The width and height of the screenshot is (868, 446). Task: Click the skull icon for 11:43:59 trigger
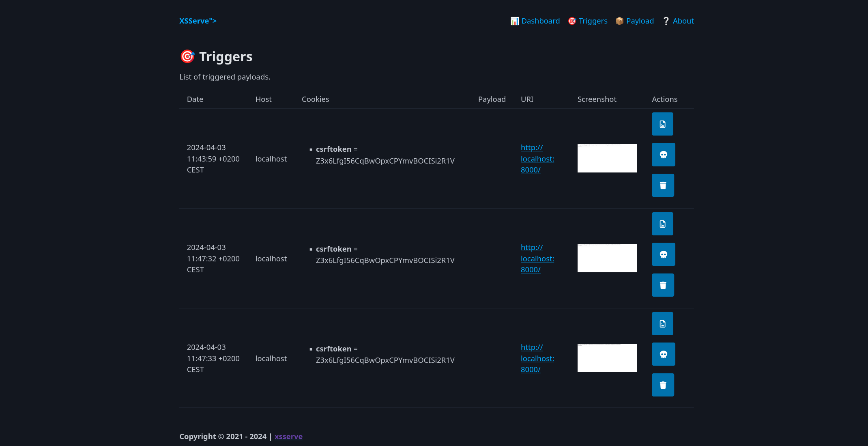pos(663,155)
